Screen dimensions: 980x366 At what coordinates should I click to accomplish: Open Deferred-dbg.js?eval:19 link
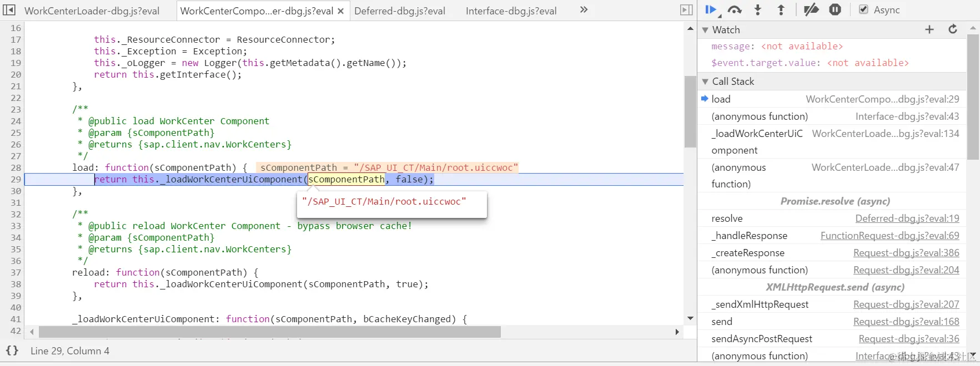pos(907,218)
